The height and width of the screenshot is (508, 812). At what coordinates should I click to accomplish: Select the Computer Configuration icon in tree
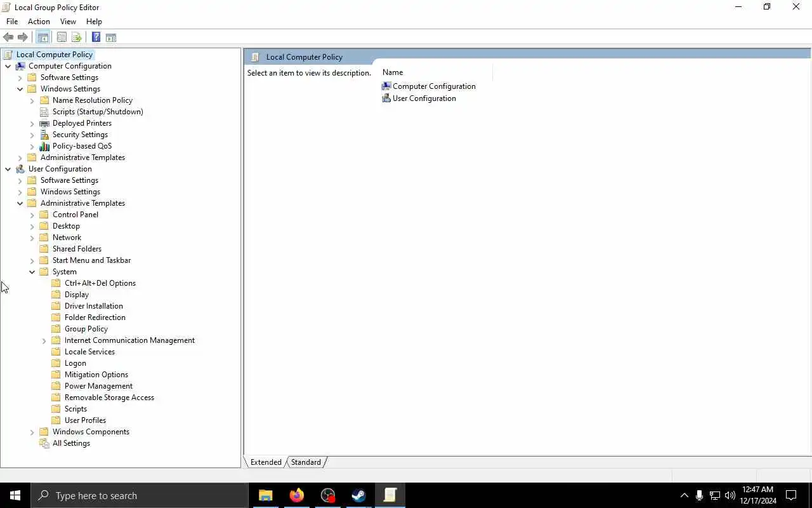point(20,66)
